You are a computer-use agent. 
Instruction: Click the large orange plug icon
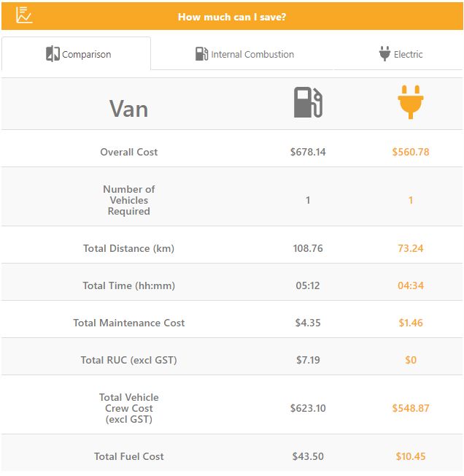click(x=410, y=102)
